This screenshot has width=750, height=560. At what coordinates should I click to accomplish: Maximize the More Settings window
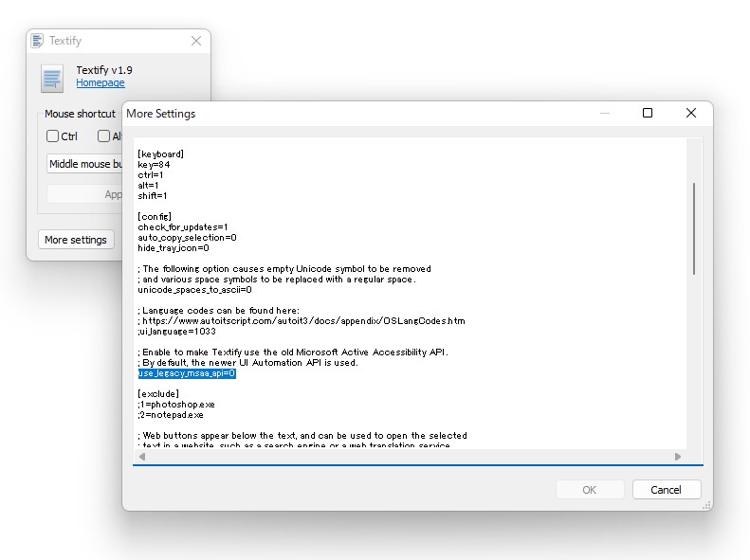[x=648, y=113]
